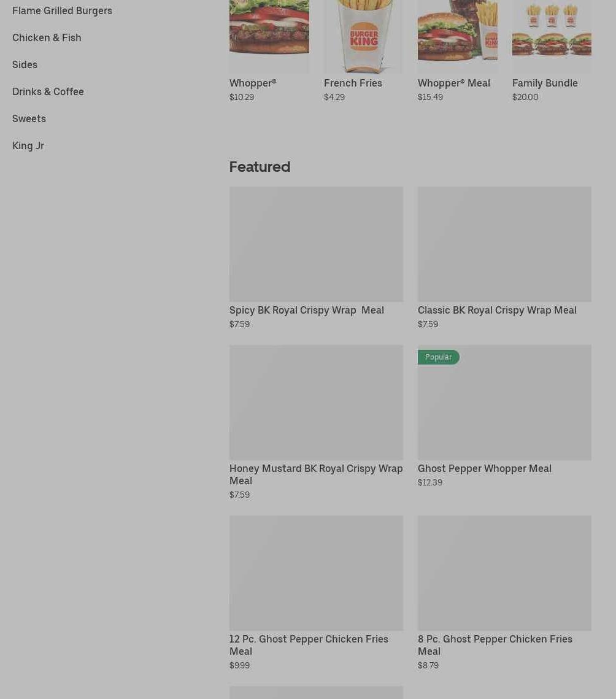Image resolution: width=616 pixels, height=699 pixels.
Task: Click the Featured section heading
Action: pos(260,167)
